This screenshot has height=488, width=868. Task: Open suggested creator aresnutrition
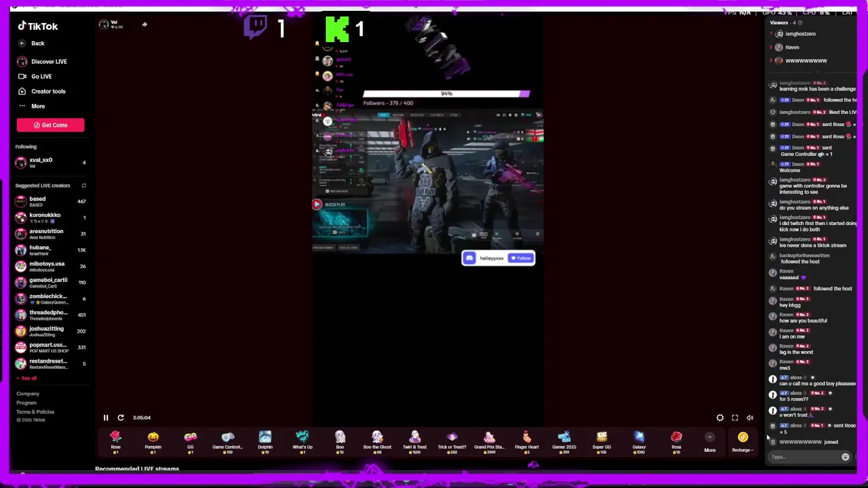pos(51,234)
